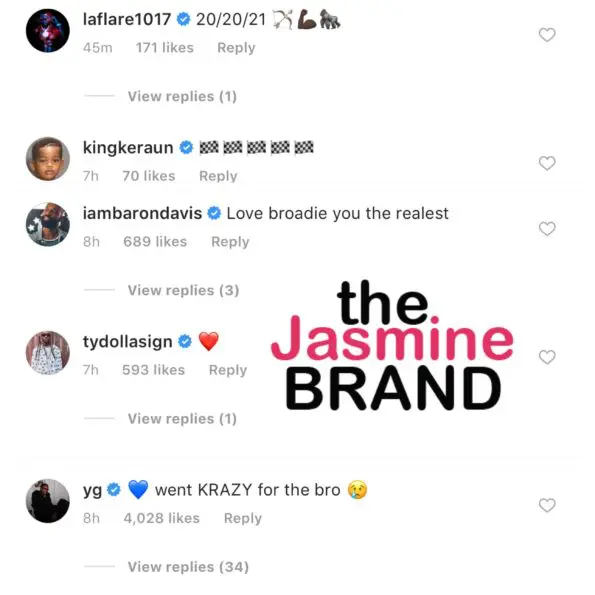Click verified badge next to laflare1017
595x595 pixels.
click(184, 19)
